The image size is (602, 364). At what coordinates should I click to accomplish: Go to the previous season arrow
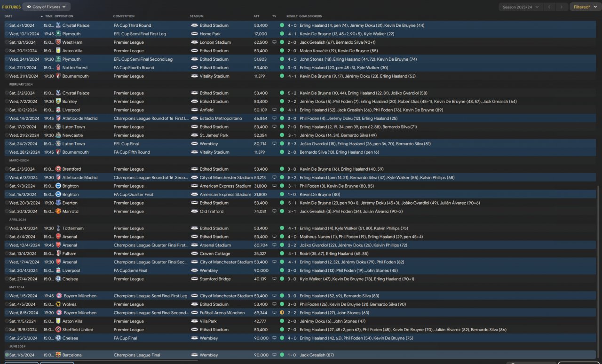(x=549, y=7)
